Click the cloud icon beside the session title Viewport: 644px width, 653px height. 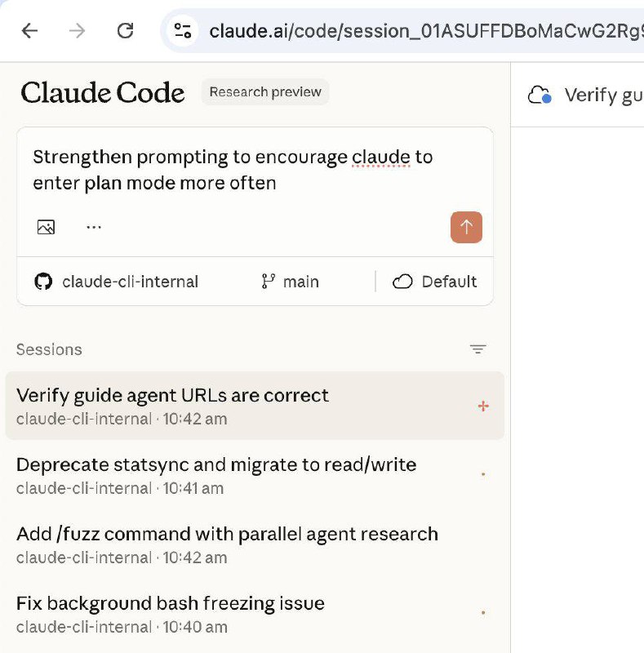tap(540, 96)
